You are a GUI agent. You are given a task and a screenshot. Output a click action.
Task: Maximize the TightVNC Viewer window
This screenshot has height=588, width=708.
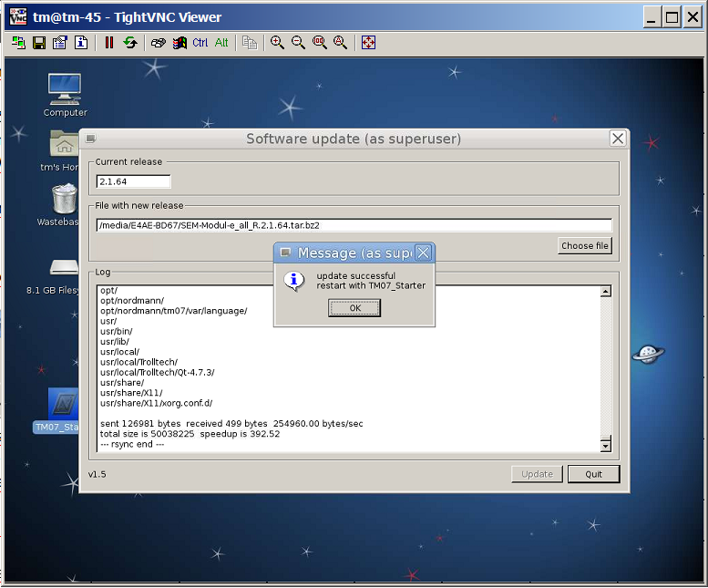point(672,17)
